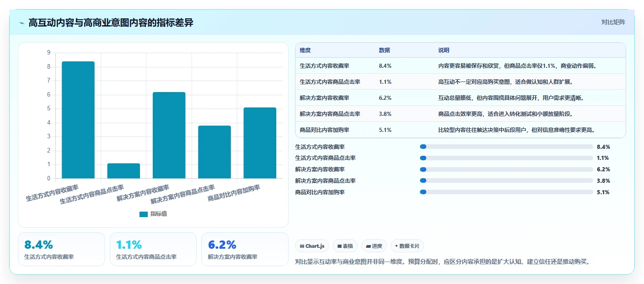The width and height of the screenshot is (644, 284).
Task: Click the 生活方式内容收藏率 bar in chart
Action: tap(78, 120)
